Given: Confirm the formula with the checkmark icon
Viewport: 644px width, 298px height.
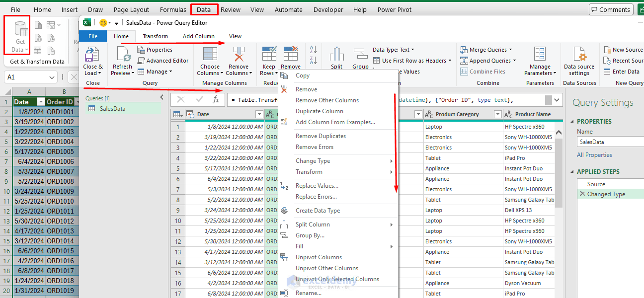Looking at the screenshot, I should (x=199, y=100).
